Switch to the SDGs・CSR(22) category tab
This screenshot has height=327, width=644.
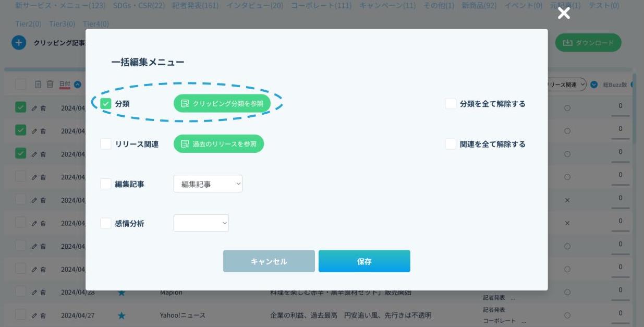click(139, 5)
